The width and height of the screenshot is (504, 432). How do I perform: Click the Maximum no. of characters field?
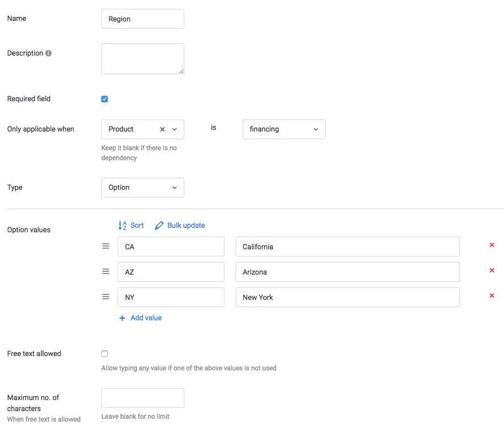143,397
